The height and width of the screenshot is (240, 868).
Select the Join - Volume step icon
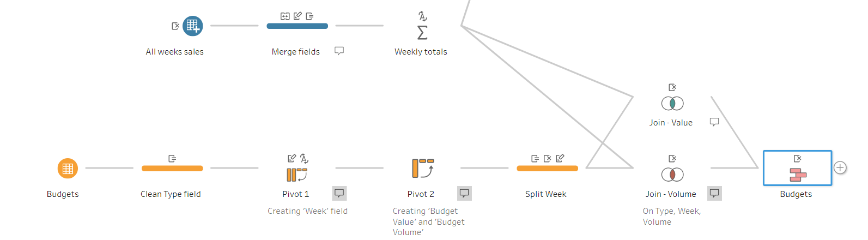pyautogui.click(x=672, y=175)
